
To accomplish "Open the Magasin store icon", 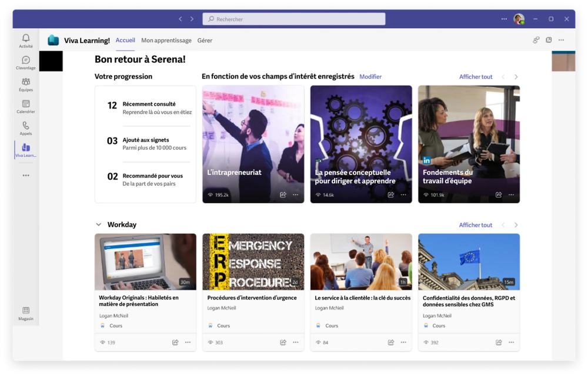I will click(25, 312).
